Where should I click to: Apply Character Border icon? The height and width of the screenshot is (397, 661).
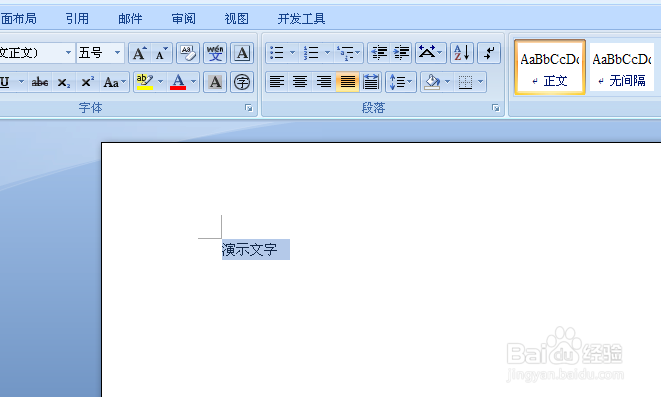point(242,53)
